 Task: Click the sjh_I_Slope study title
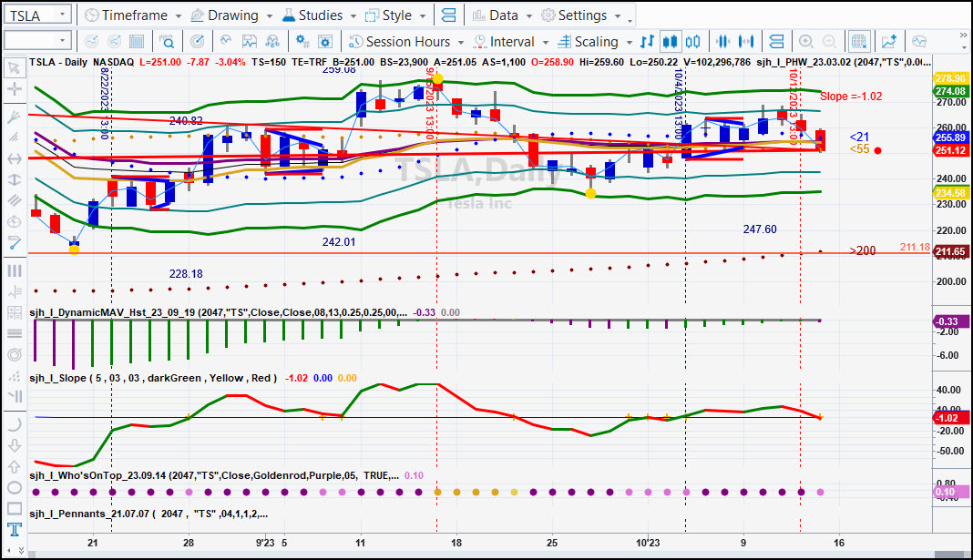(153, 378)
